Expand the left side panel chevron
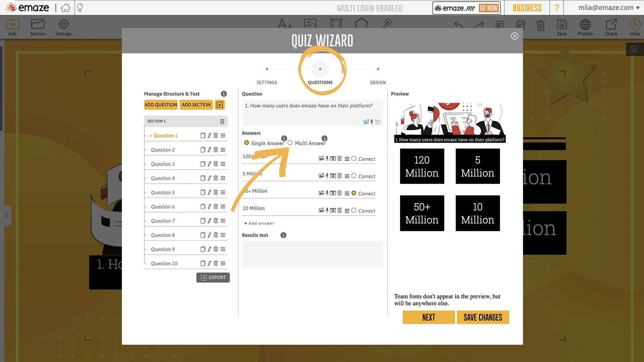The height and width of the screenshot is (362, 644). 7,216
